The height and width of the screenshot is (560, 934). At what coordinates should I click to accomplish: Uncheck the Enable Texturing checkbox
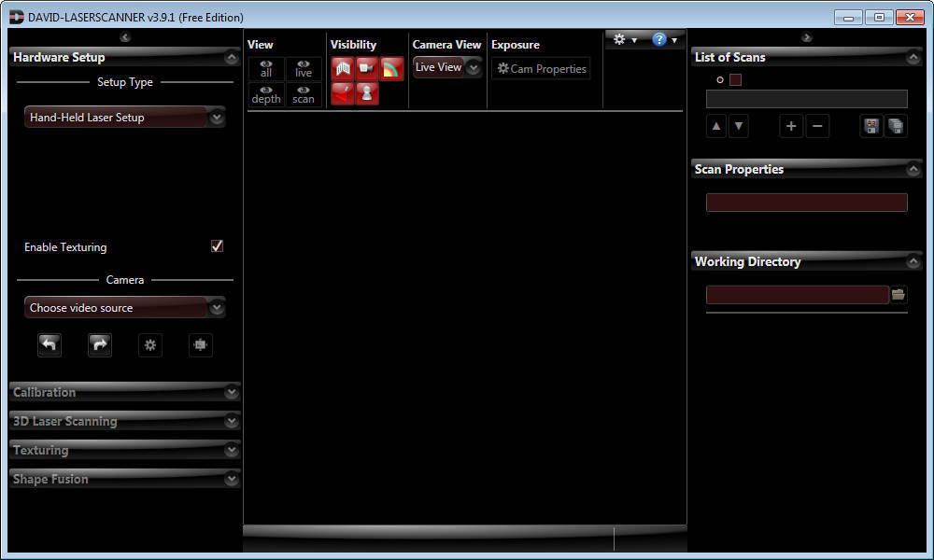pyautogui.click(x=217, y=246)
